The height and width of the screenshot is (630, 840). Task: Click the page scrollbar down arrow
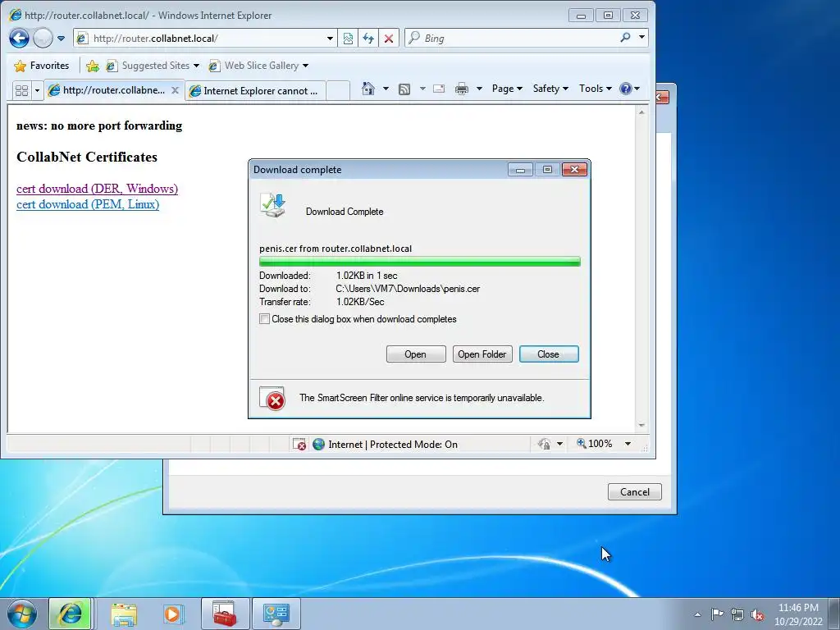641,426
